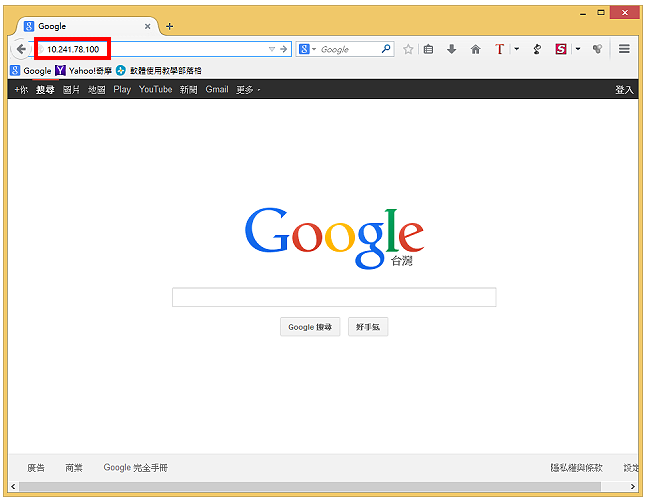This screenshot has height=501, width=649.
Task: Bookmark this page with the star icon
Action: point(408,49)
